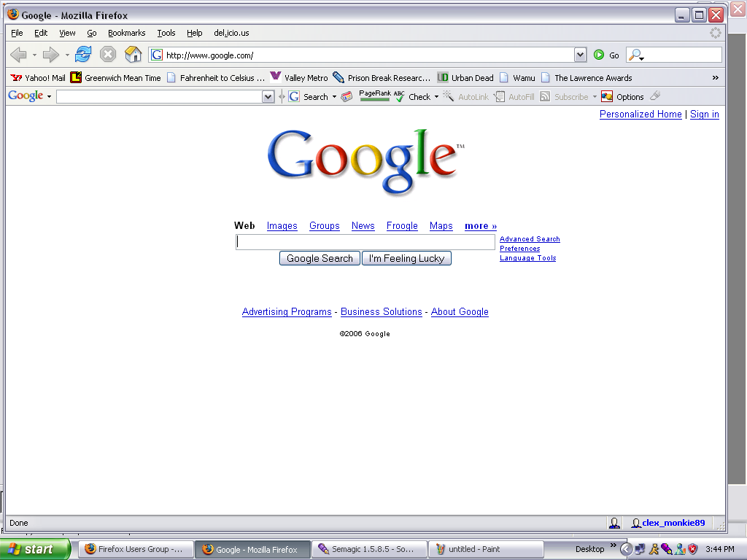The height and width of the screenshot is (560, 747).
Task: Click the Google Toolbar news icon
Action: tap(347, 97)
